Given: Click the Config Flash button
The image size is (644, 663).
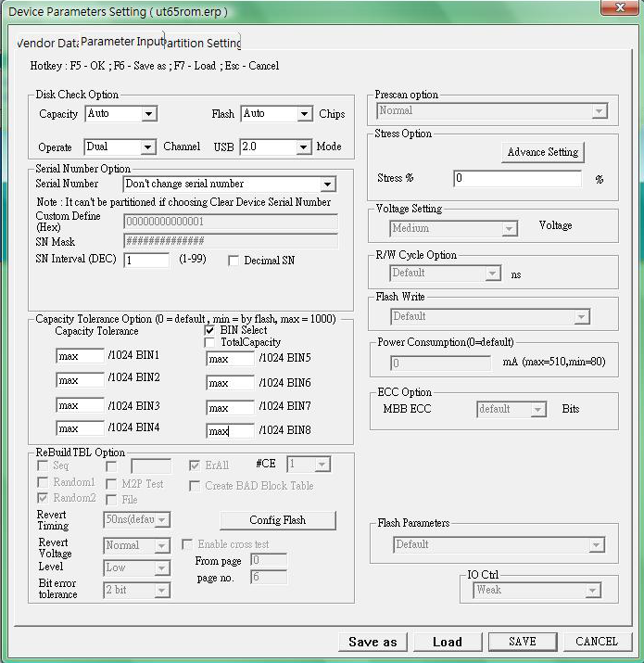Looking at the screenshot, I should pos(278,520).
